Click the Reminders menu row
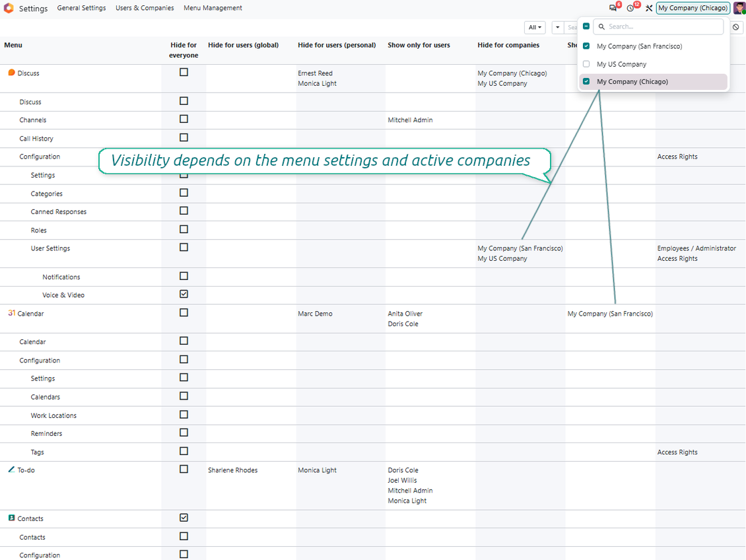The height and width of the screenshot is (560, 746). pos(46,433)
